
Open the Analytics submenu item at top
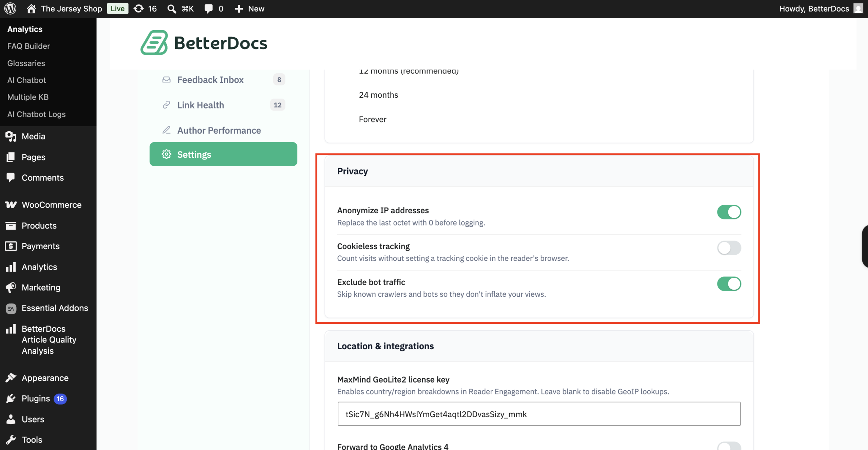pos(25,29)
